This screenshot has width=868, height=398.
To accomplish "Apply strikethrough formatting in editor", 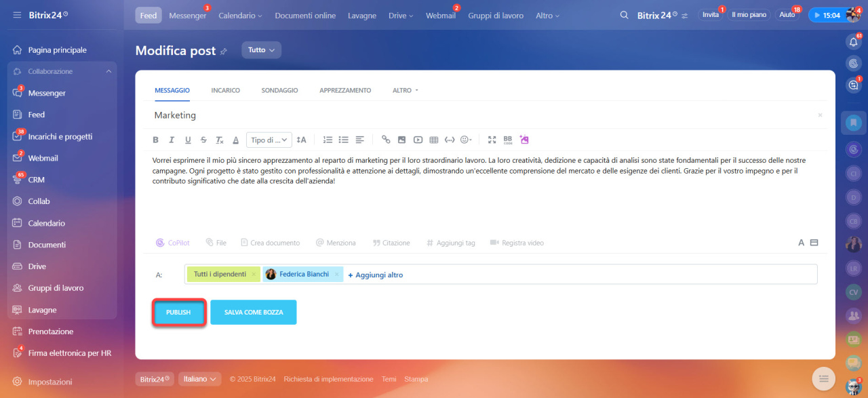I will (x=203, y=140).
